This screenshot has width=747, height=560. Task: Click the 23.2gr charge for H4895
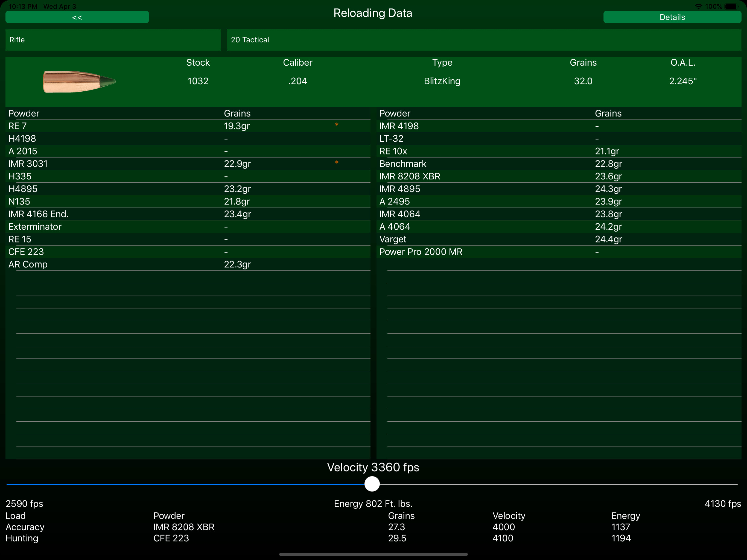(x=237, y=189)
